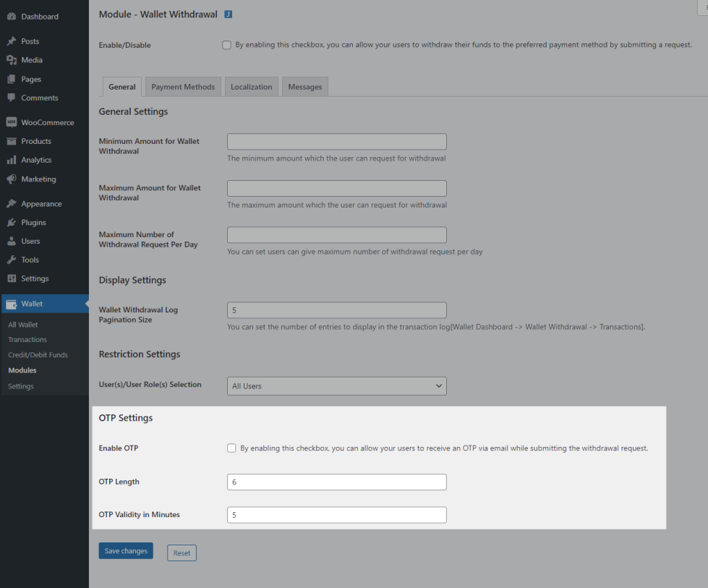This screenshot has width=708, height=588.
Task: Click the OTP Length input field
Action: 336,482
